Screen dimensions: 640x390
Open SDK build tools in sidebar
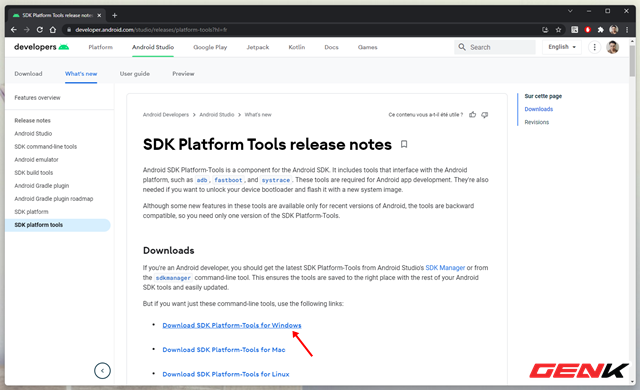coord(33,173)
